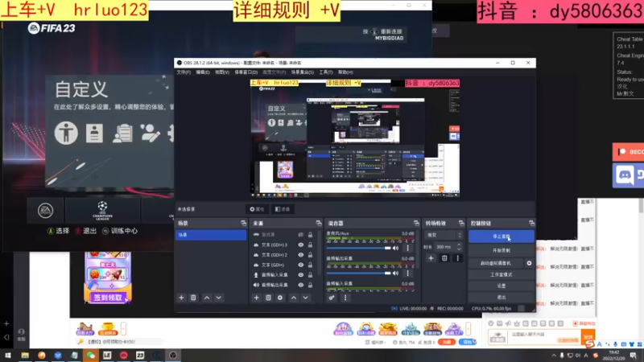Viewport: 644px width, 362px height.
Task: Remove selected source using the 来源 panel trash icon
Action: [268, 298]
